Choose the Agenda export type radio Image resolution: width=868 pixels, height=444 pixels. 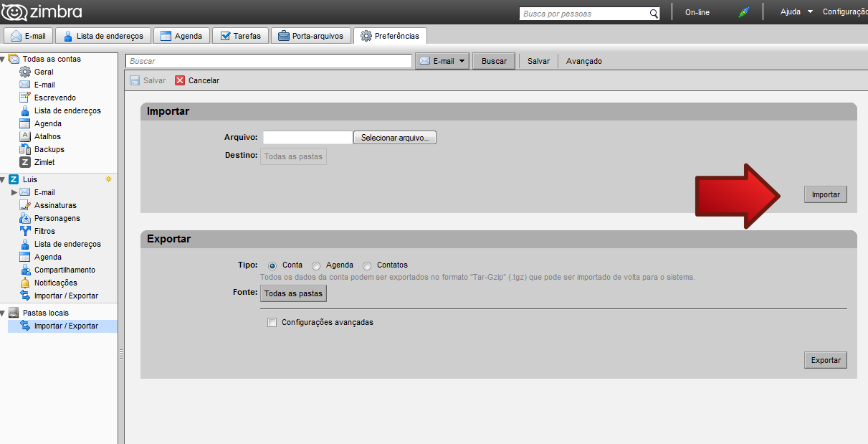[x=316, y=265]
